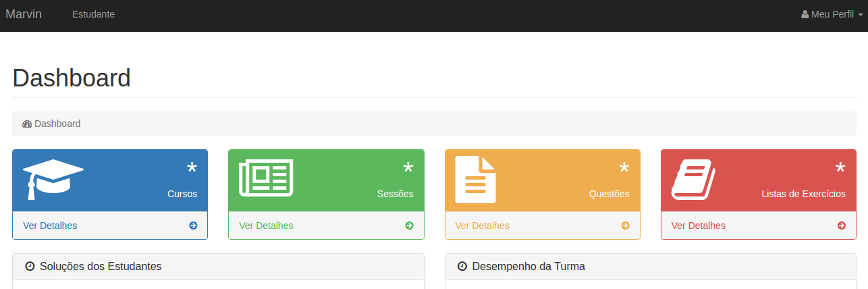This screenshot has width=868, height=289.
Task: Click the green arrow circle in Sessões footer
Action: pos(409,226)
